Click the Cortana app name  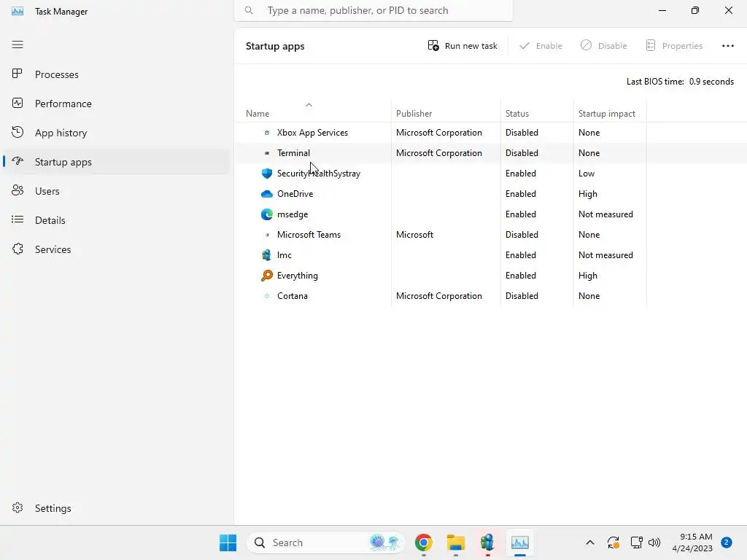point(292,296)
